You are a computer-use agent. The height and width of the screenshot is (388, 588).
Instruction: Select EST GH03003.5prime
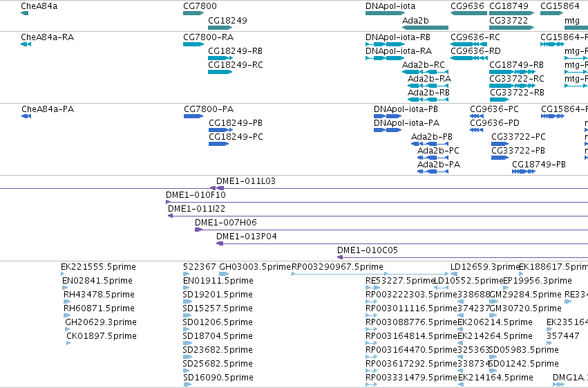pos(255,267)
